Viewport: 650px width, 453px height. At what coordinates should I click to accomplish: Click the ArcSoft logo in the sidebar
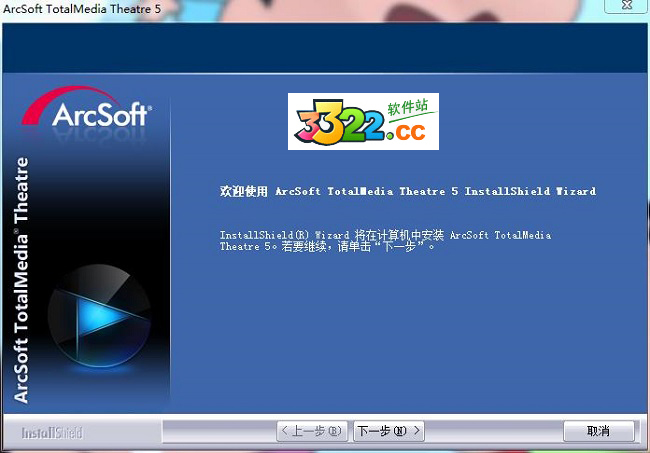[87, 107]
